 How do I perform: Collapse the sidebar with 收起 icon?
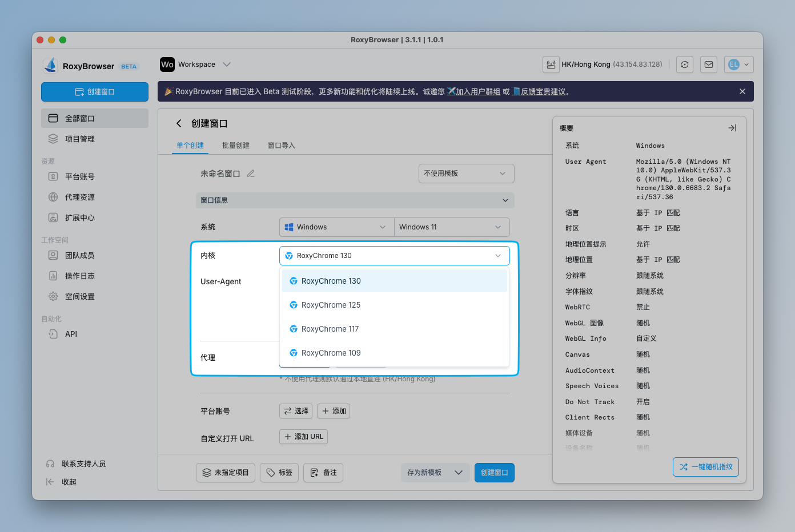tap(50, 482)
